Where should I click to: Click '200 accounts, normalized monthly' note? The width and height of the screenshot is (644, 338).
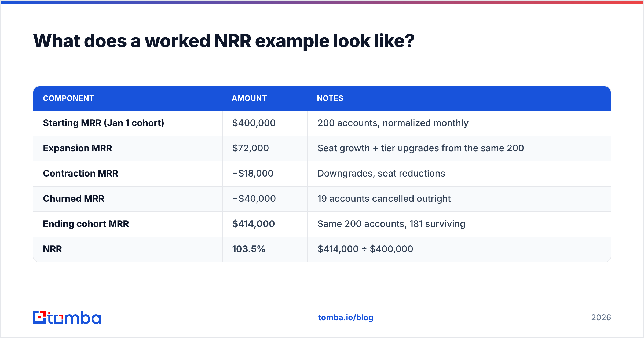[393, 123]
